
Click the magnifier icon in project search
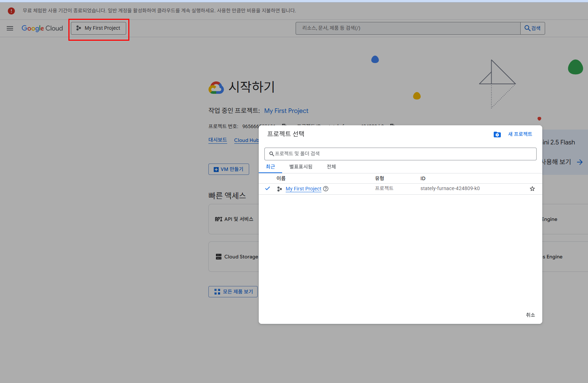click(x=271, y=154)
